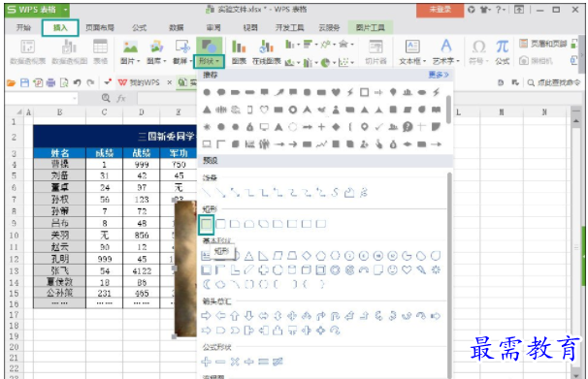Select the highlighted rectangle shape
Viewport: 588px width, 379px height.
207,224
